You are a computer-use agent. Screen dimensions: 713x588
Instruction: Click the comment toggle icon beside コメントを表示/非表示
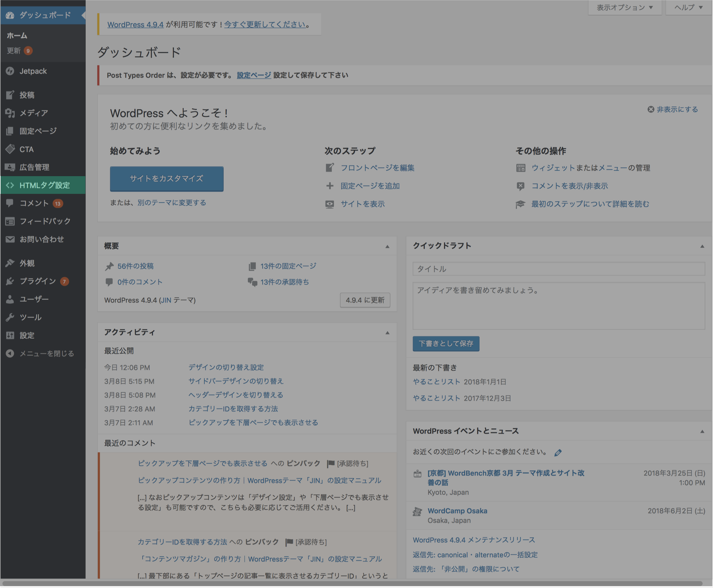pos(521,186)
